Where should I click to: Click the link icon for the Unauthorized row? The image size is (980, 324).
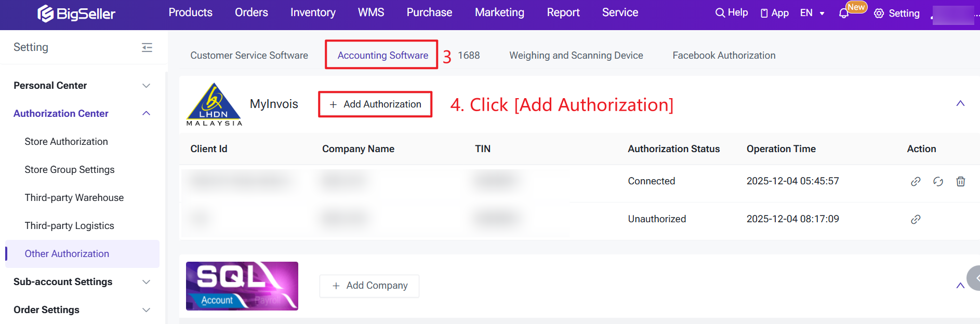916,219
